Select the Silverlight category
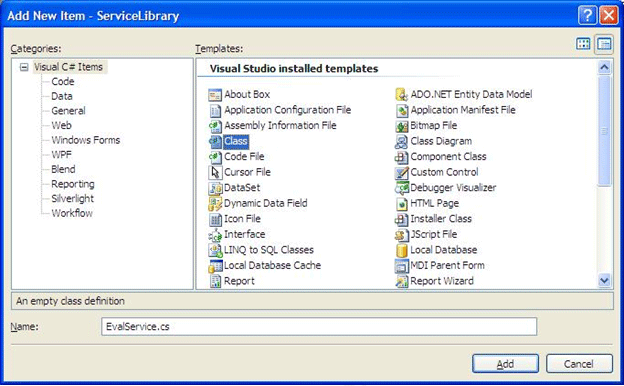624x386 pixels. click(72, 199)
